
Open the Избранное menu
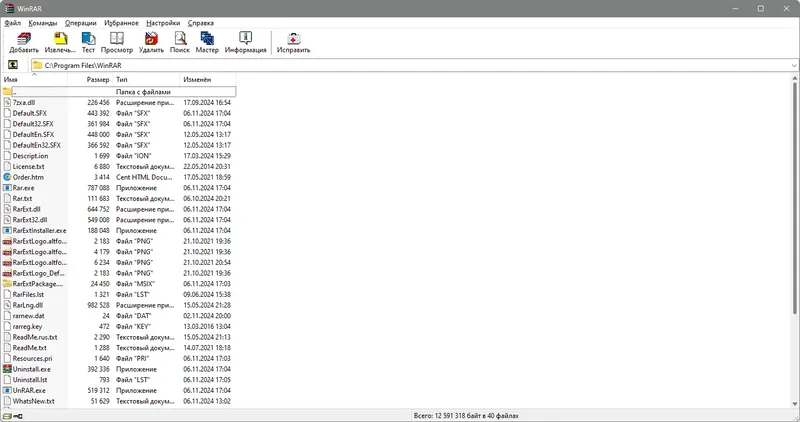(121, 23)
